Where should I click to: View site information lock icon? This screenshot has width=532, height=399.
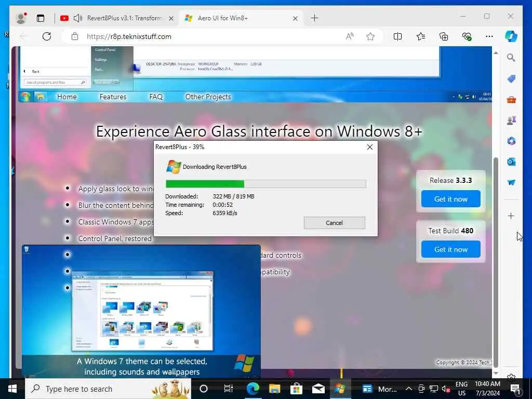coord(75,36)
